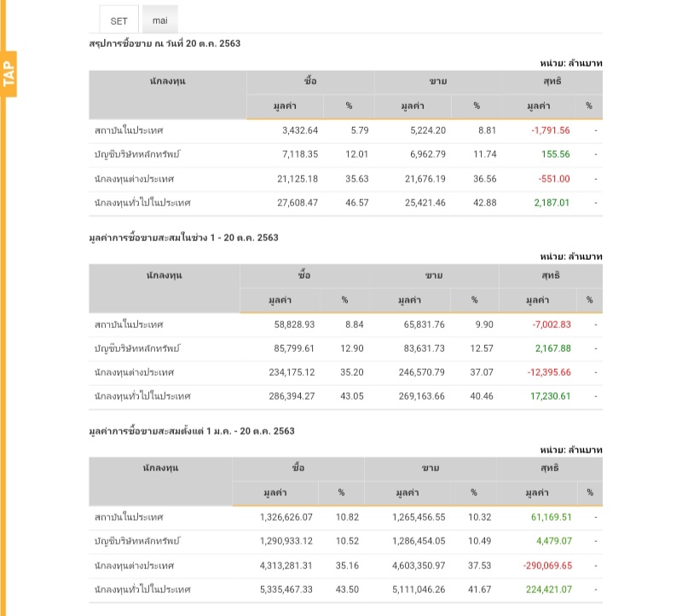682x616 pixels.
Task: Click the 17,230.61 net value cell
Action: click(552, 396)
